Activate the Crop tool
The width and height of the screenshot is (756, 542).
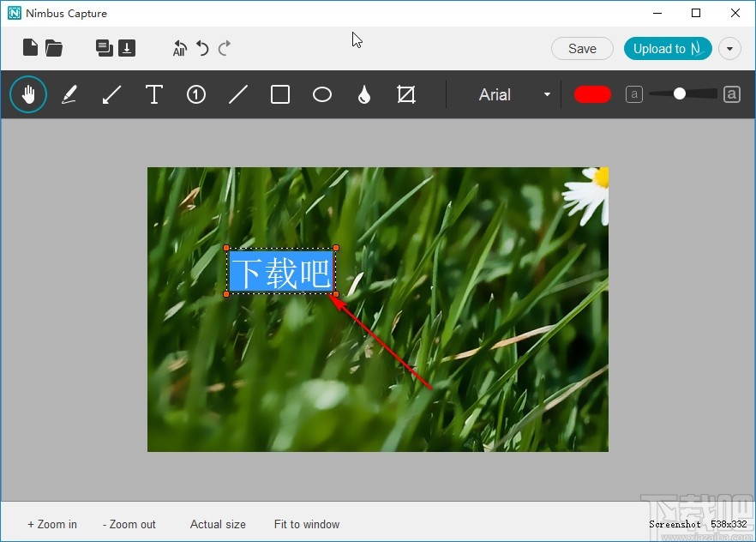405,94
